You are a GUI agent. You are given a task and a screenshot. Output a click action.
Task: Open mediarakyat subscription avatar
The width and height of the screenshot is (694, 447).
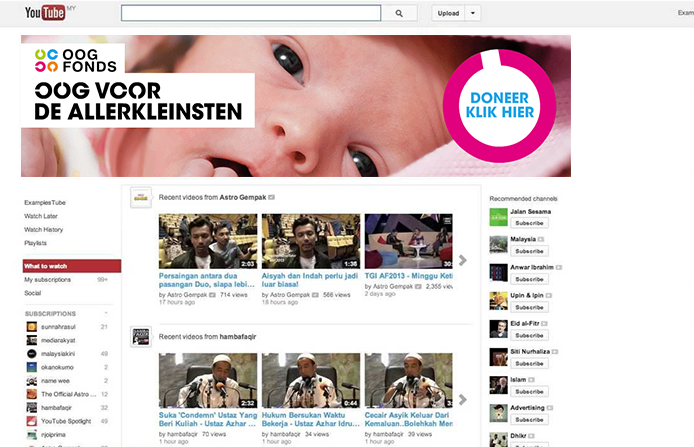coord(31,340)
